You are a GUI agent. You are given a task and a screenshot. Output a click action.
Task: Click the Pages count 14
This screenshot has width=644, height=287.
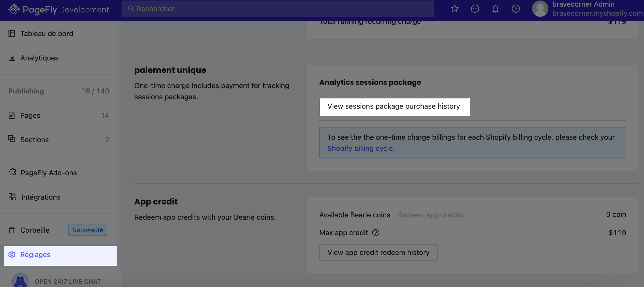click(105, 115)
